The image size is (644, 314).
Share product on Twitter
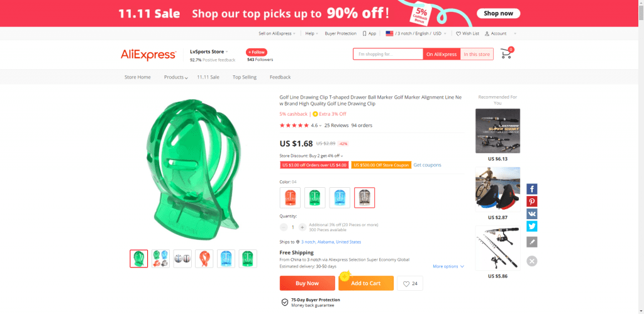pyautogui.click(x=532, y=226)
